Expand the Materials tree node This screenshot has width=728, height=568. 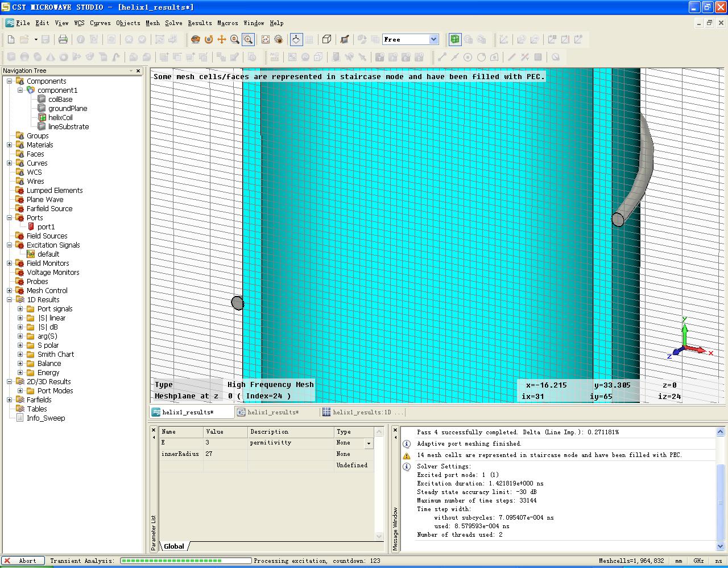pyautogui.click(x=10, y=145)
